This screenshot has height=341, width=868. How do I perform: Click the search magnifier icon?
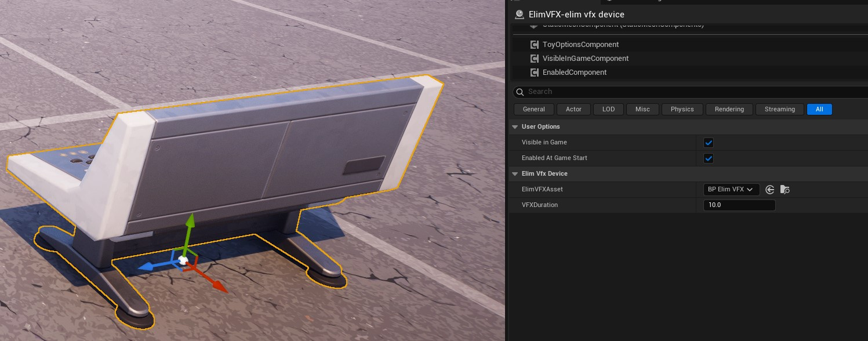pyautogui.click(x=521, y=92)
